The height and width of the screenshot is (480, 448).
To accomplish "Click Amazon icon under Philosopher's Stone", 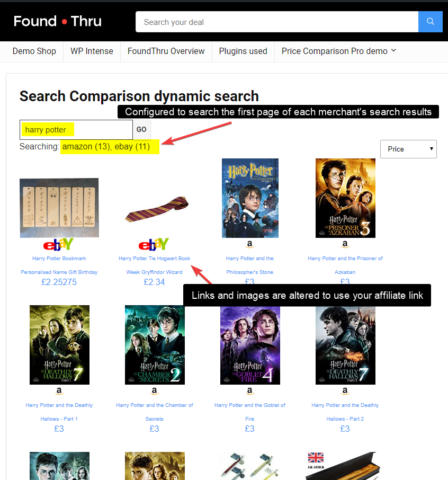I will [x=250, y=244].
